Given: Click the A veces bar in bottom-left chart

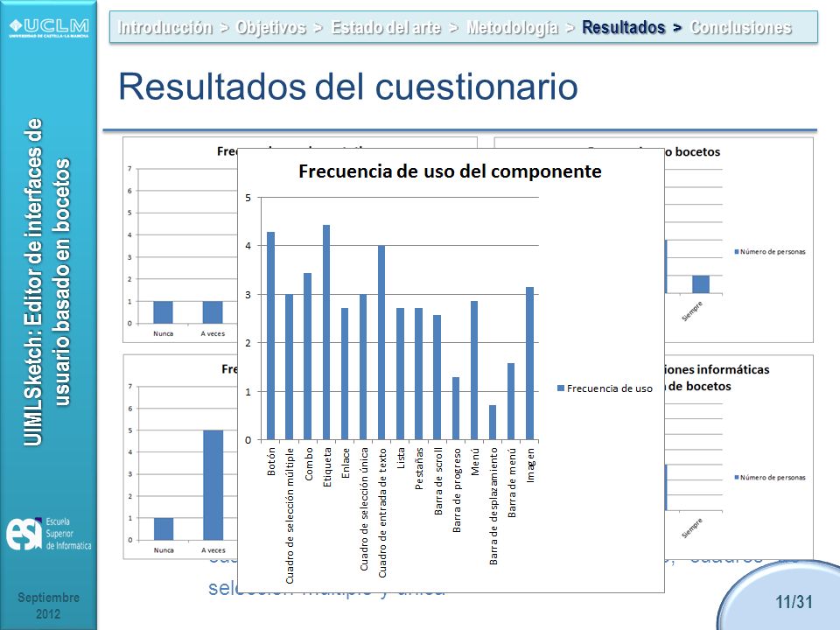Looking at the screenshot, I should [213, 485].
